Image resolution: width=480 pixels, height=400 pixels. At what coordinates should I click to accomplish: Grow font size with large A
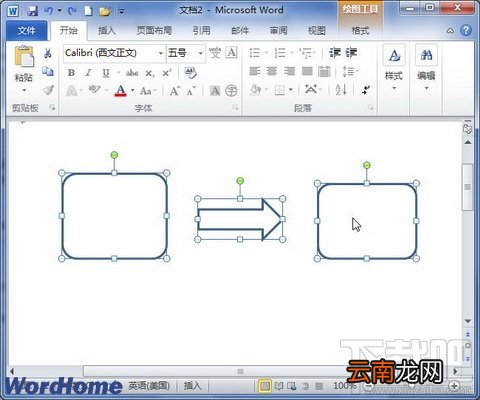tap(175, 90)
